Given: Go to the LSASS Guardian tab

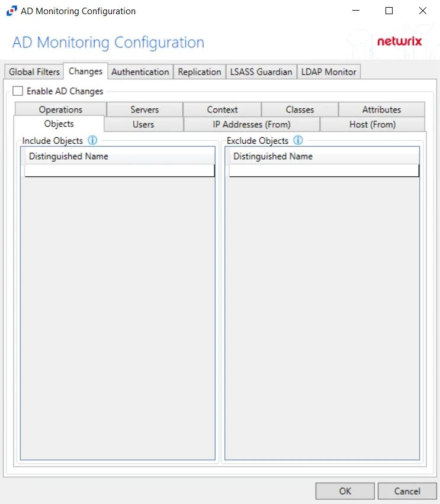Looking at the screenshot, I should click(261, 72).
